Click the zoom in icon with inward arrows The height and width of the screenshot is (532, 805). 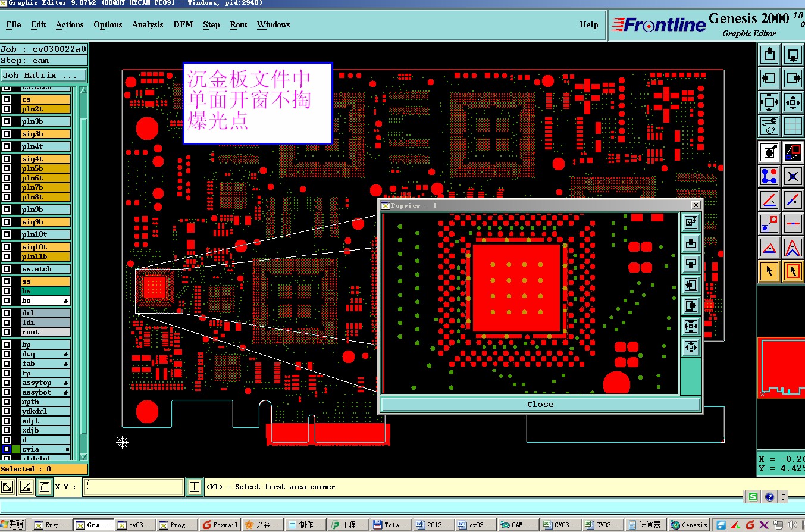pos(793,102)
